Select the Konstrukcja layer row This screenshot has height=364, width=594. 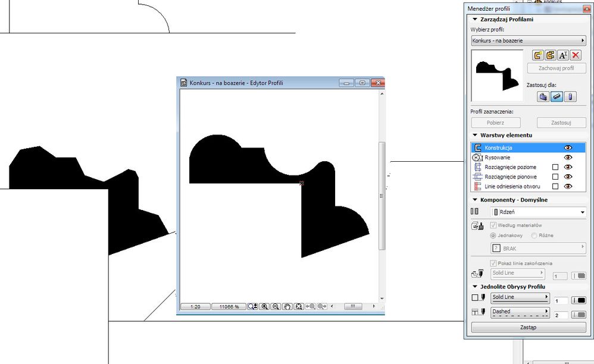528,148
